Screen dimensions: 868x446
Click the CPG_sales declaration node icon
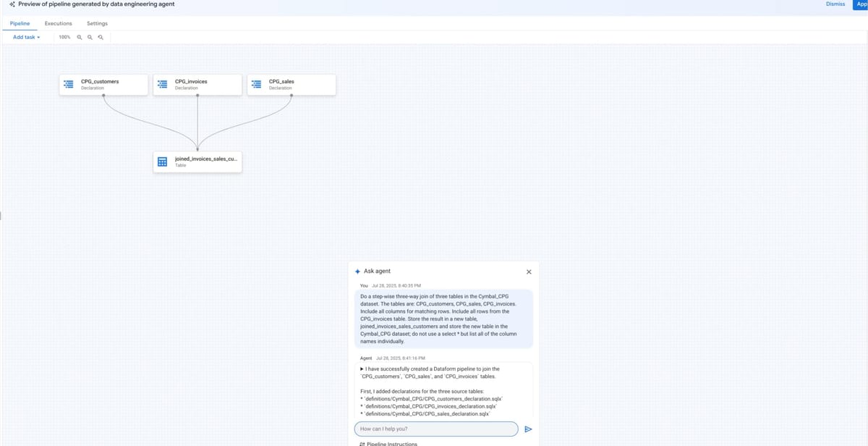click(x=256, y=85)
